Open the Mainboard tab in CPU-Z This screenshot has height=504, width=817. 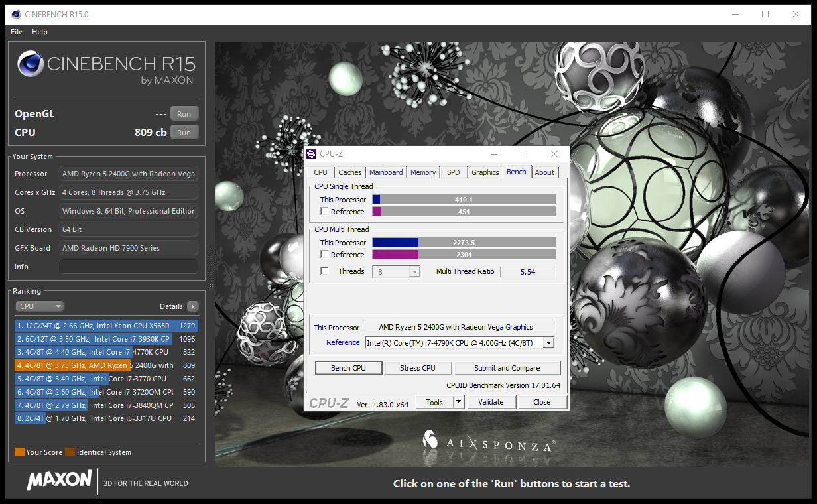pos(386,172)
